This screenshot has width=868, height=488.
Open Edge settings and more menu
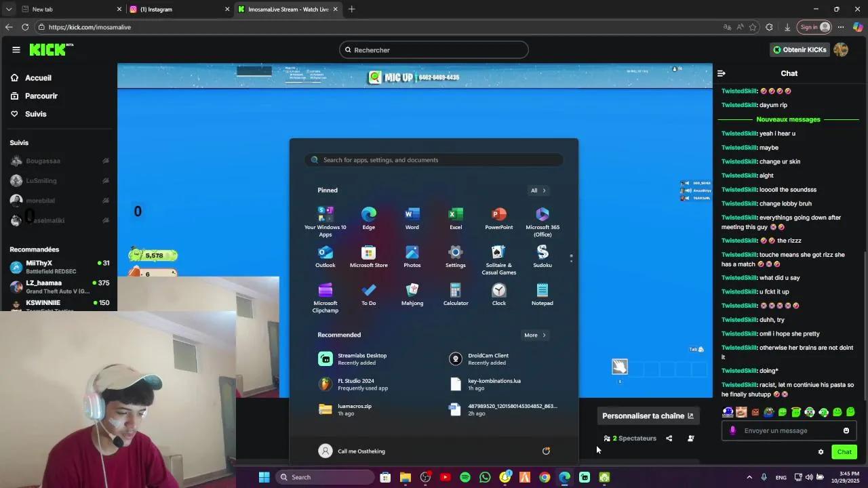tap(841, 27)
